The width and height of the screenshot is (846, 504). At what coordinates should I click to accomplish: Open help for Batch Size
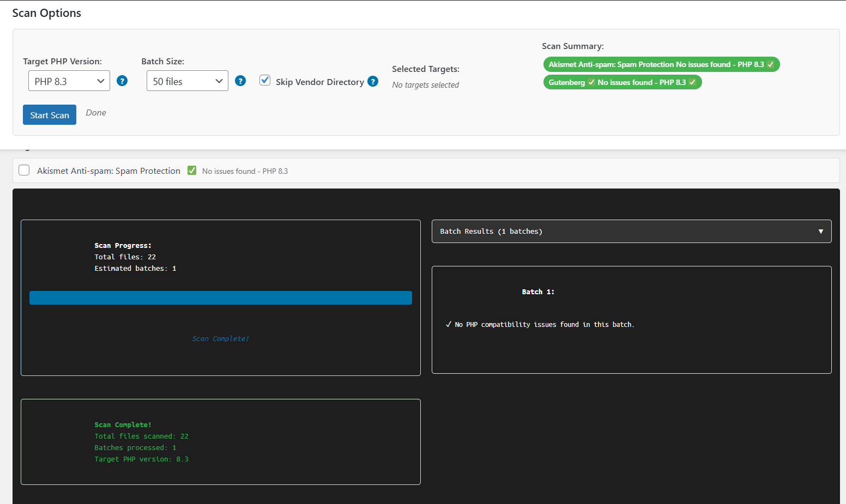coord(240,81)
